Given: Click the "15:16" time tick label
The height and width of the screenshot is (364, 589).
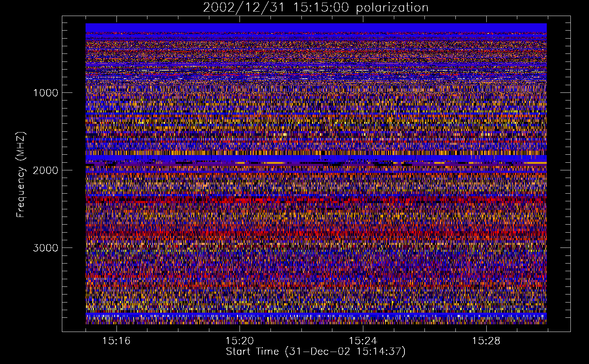Looking at the screenshot, I should coord(116,341).
